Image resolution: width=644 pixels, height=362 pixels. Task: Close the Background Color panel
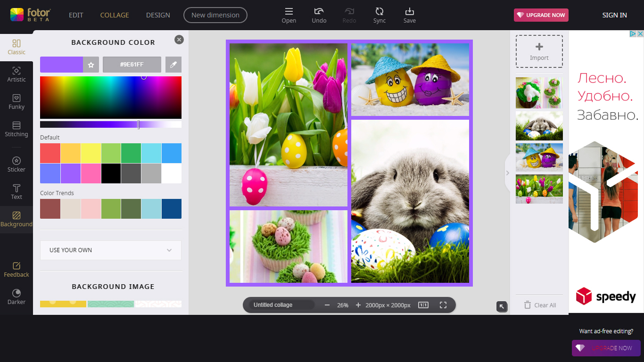[179, 40]
